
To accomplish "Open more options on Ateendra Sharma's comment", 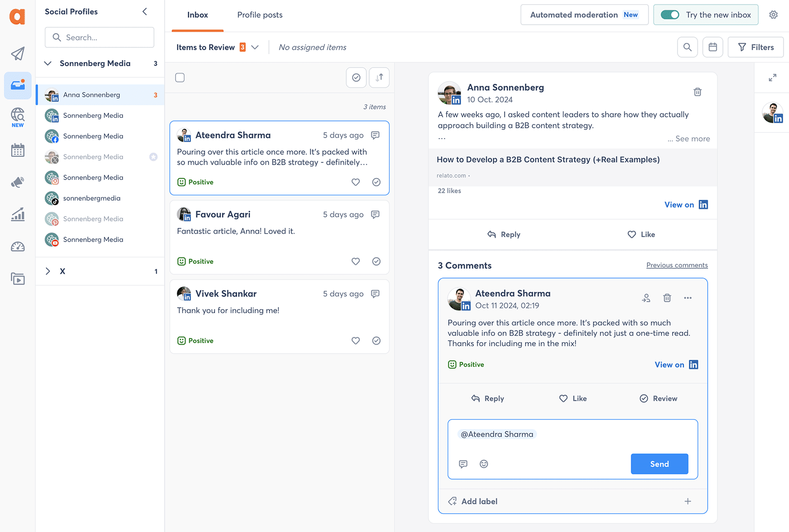I will (687, 298).
